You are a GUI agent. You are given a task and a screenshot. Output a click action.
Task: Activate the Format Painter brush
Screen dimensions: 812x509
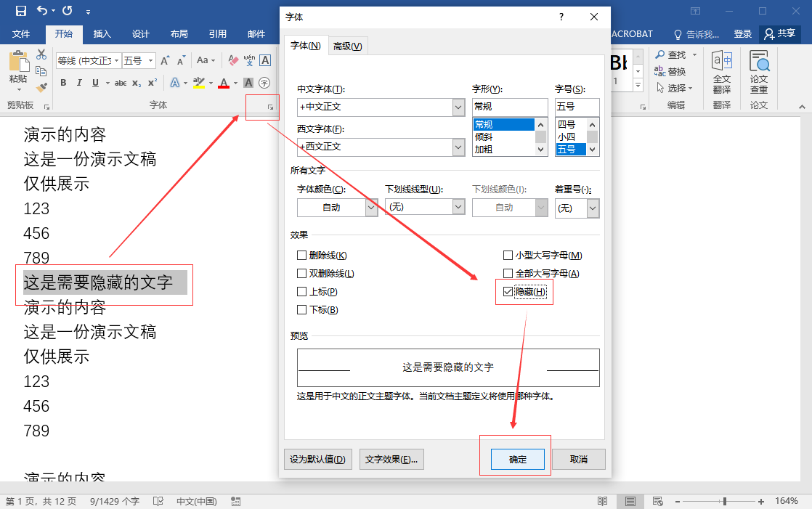[x=41, y=88]
